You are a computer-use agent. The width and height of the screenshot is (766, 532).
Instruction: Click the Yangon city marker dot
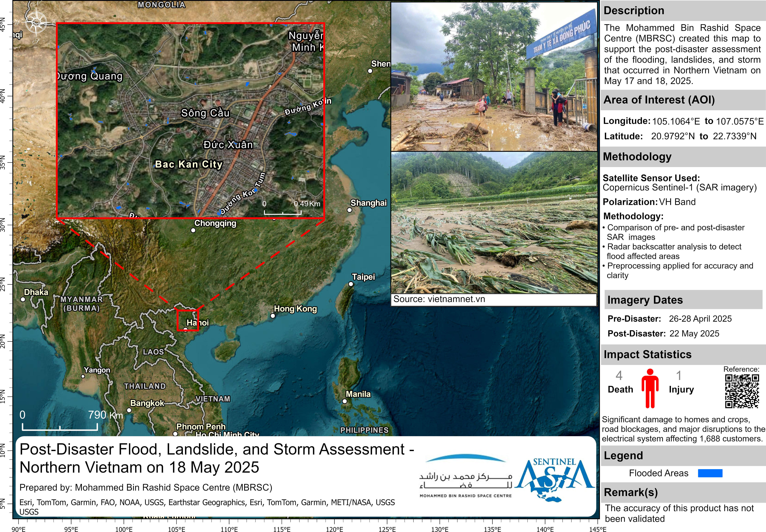click(x=83, y=376)
